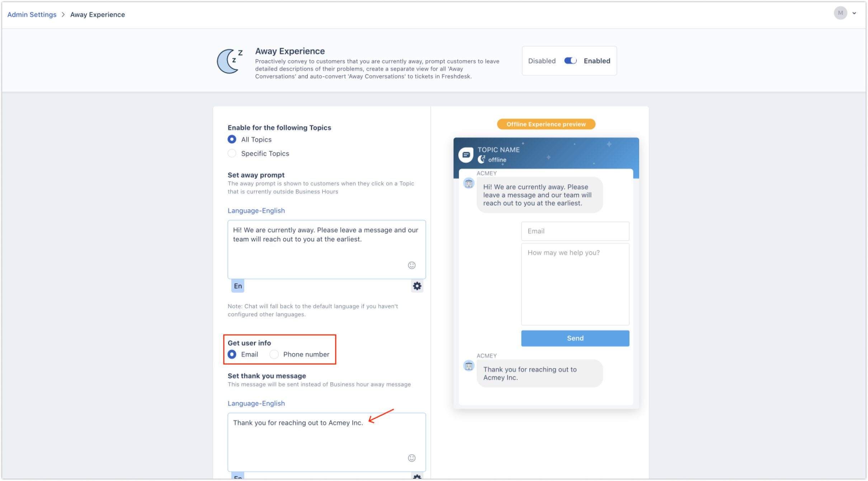This screenshot has width=868, height=481.
Task: Toggle the Away Experience Enabled switch
Action: (570, 61)
